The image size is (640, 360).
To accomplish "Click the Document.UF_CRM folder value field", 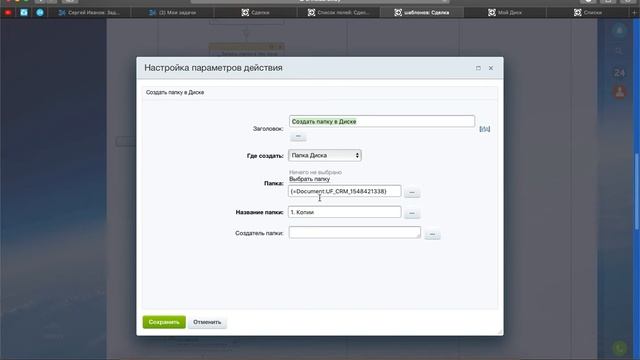I will pyautogui.click(x=344, y=191).
